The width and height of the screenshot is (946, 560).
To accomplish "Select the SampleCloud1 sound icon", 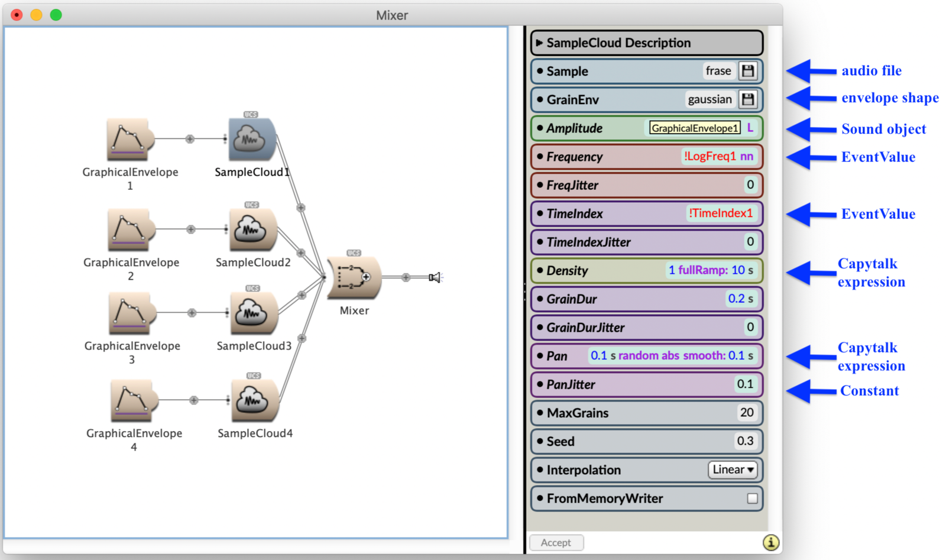I will [251, 140].
